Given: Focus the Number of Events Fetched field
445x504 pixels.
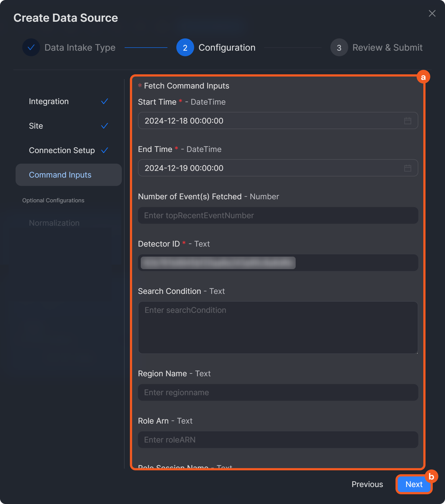Looking at the screenshot, I should pos(278,215).
